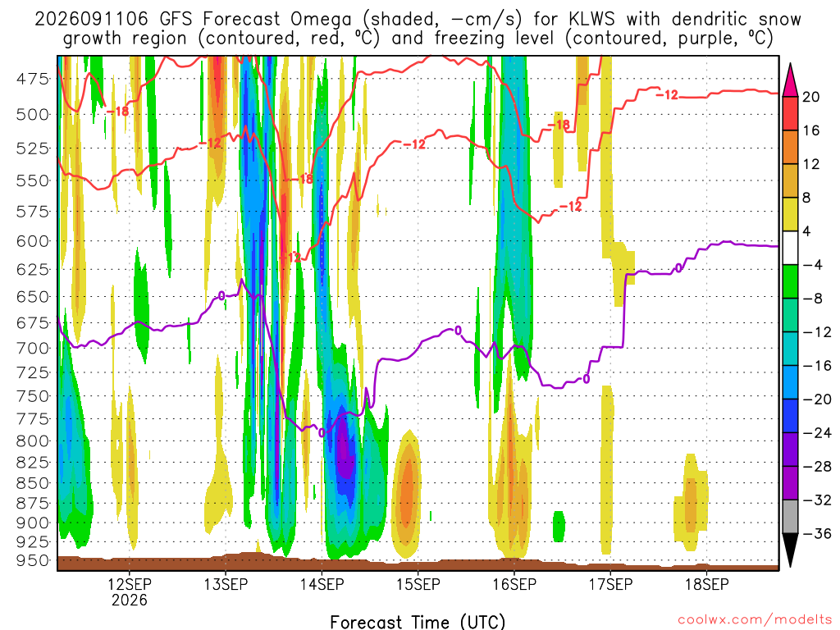Screen dimensions: 840x630
Task: Click the 17SEP time axis label
Action: (610, 584)
